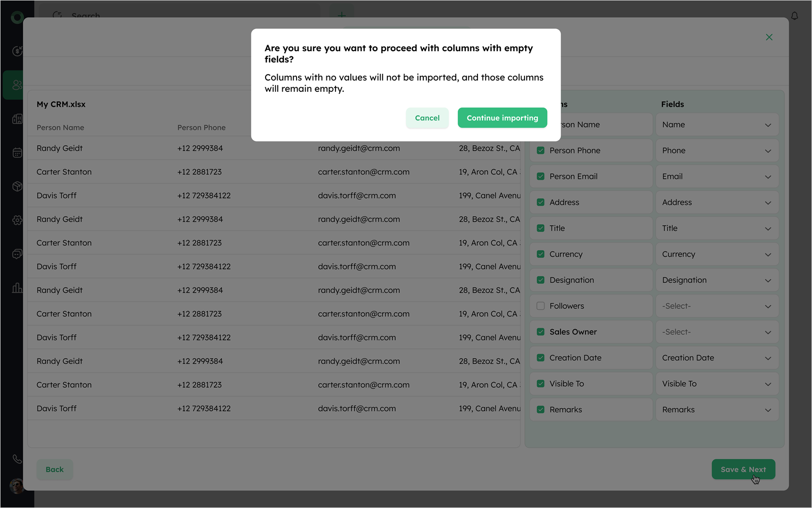812x508 pixels.
Task: Click Continue importing in the dialog
Action: point(502,118)
